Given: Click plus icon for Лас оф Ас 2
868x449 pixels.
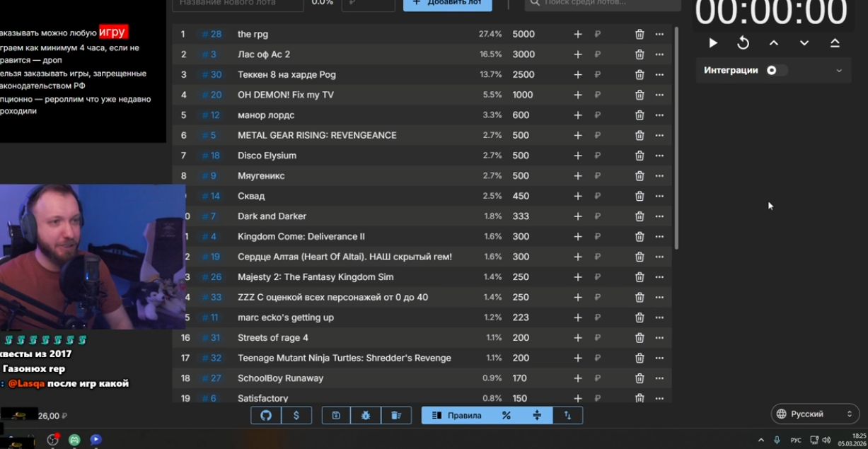Looking at the screenshot, I should (x=578, y=54).
